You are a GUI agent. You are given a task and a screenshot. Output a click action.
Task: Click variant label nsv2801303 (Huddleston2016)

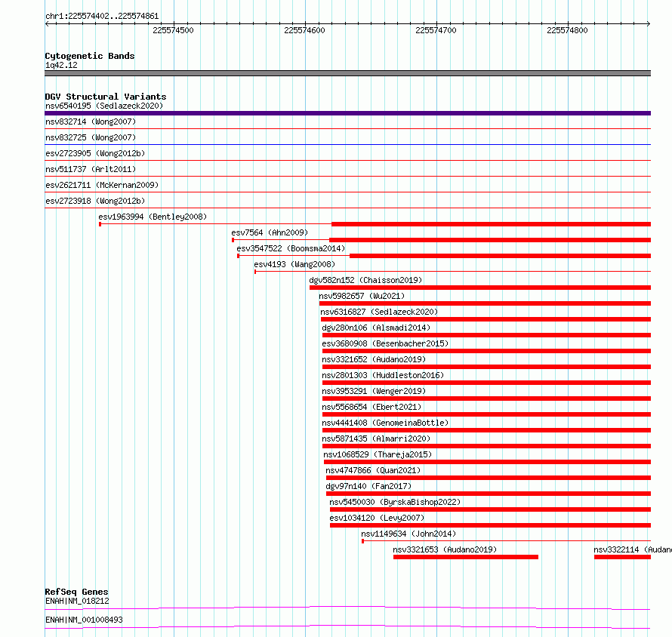(x=383, y=375)
